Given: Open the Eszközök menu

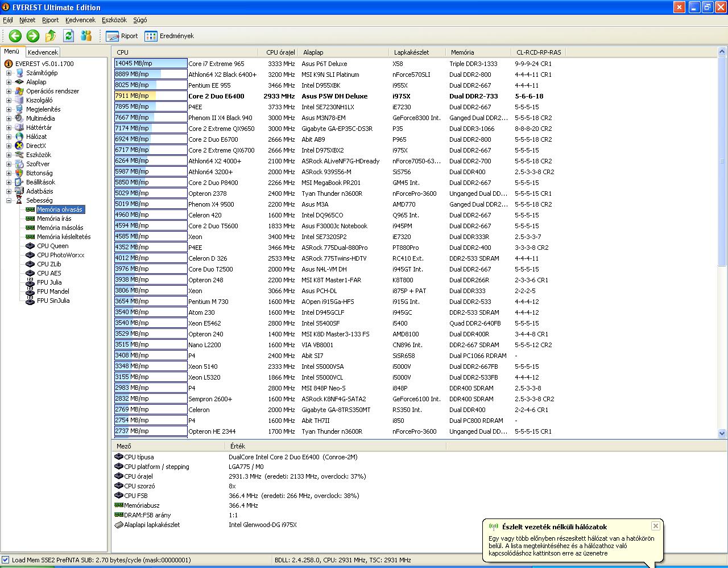Looking at the screenshot, I should point(114,20).
